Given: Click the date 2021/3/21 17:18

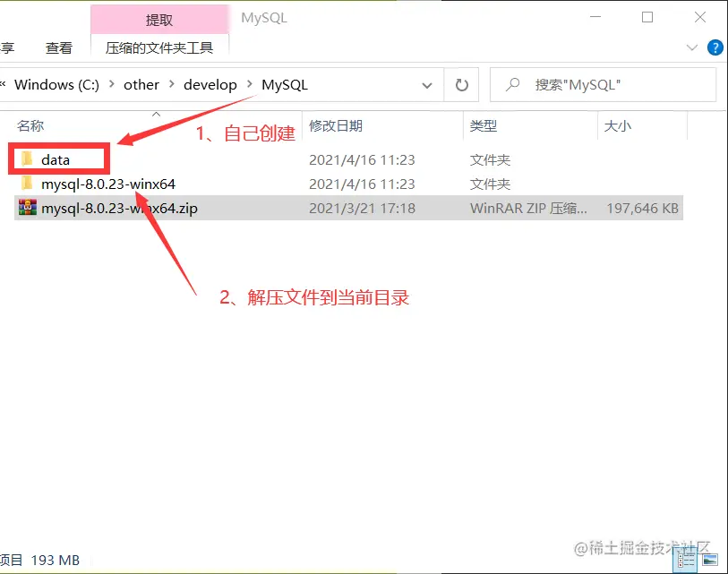Looking at the screenshot, I should click(362, 208).
